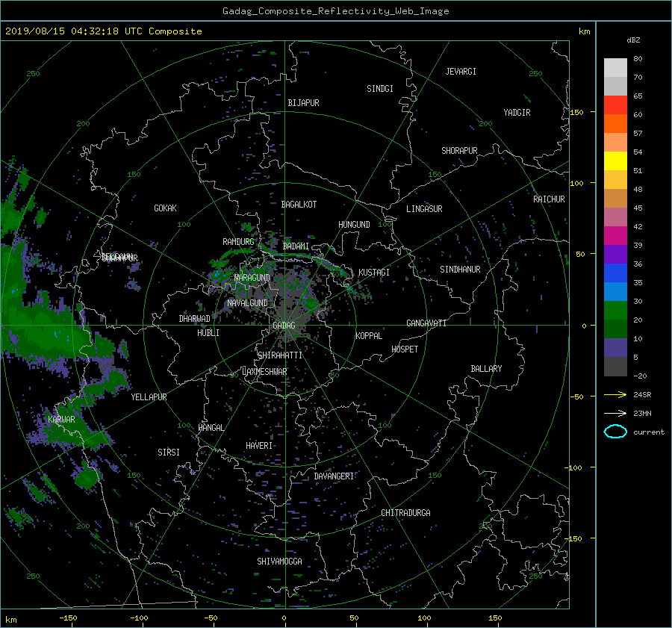
Task: Select the tan 45–48 dBZ legend swatch
Action: (615, 199)
